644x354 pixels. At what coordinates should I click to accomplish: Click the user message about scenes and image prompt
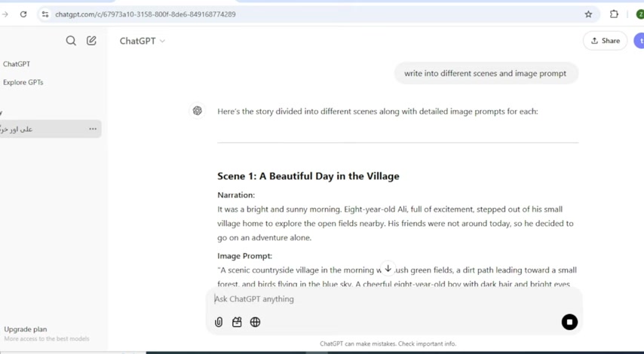pos(486,73)
